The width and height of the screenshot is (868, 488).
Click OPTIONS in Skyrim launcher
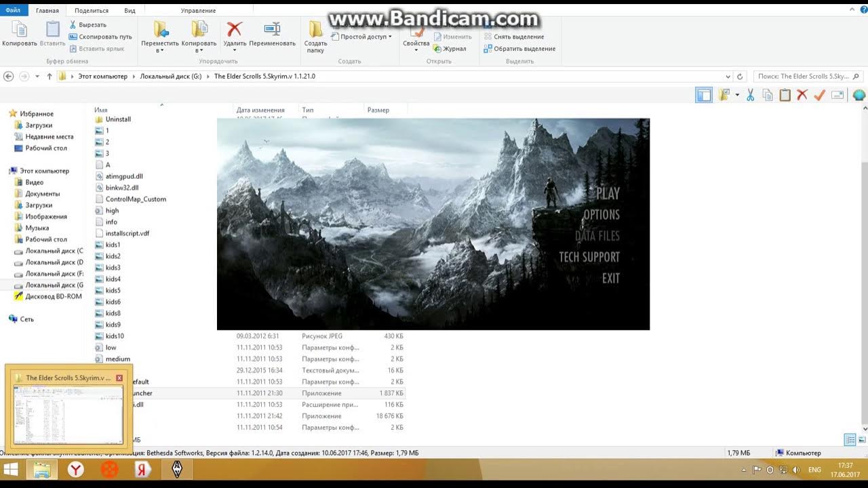(x=601, y=215)
